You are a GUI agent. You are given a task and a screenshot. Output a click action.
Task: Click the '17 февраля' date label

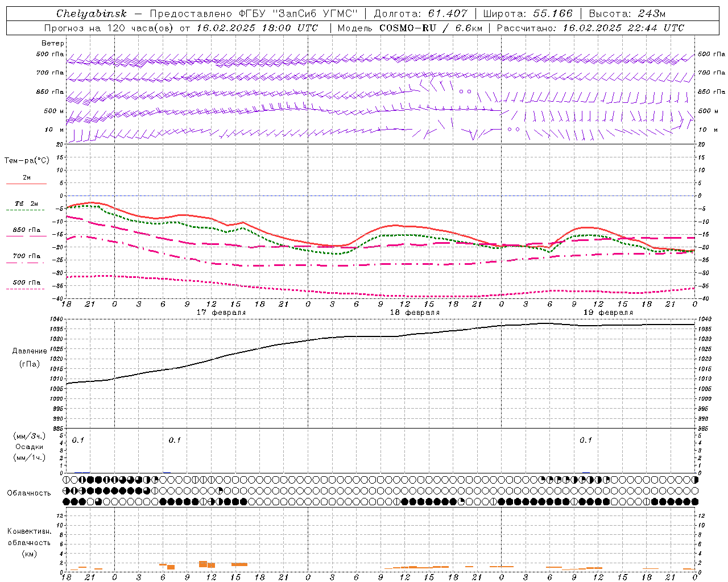pos(221,313)
